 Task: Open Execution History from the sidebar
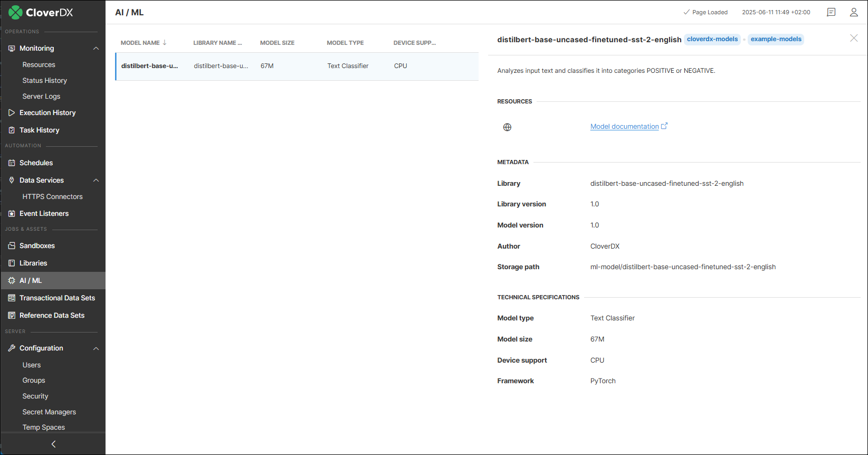pyautogui.click(x=47, y=113)
